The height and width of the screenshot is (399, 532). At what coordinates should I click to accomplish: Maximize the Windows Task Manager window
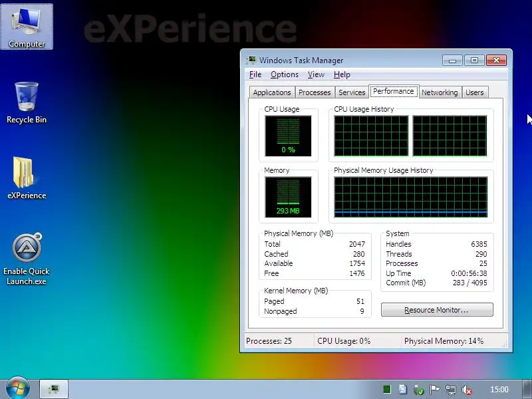click(474, 61)
